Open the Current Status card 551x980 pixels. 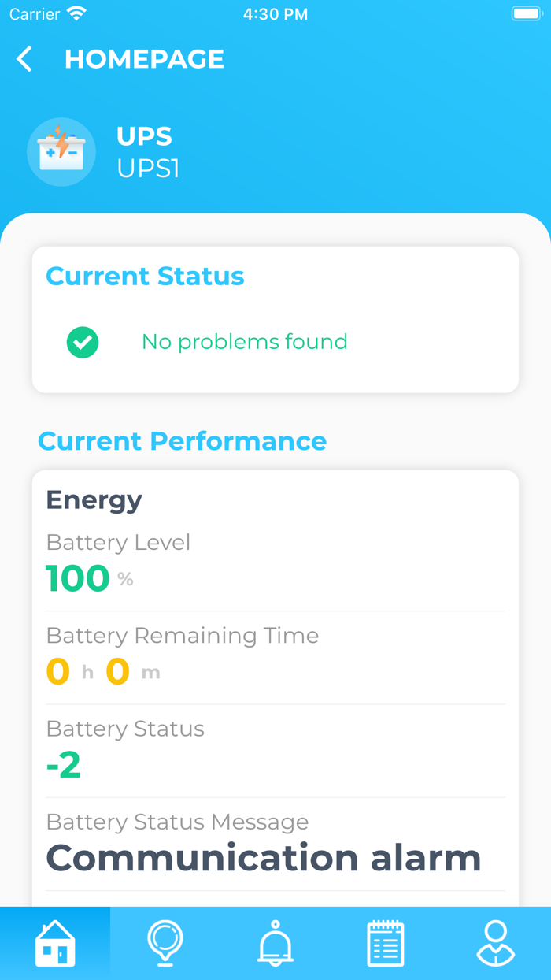(275, 318)
